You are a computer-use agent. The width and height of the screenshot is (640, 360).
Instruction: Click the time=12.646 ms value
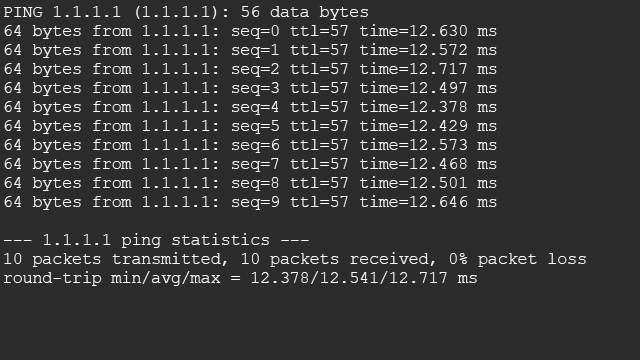(428, 202)
